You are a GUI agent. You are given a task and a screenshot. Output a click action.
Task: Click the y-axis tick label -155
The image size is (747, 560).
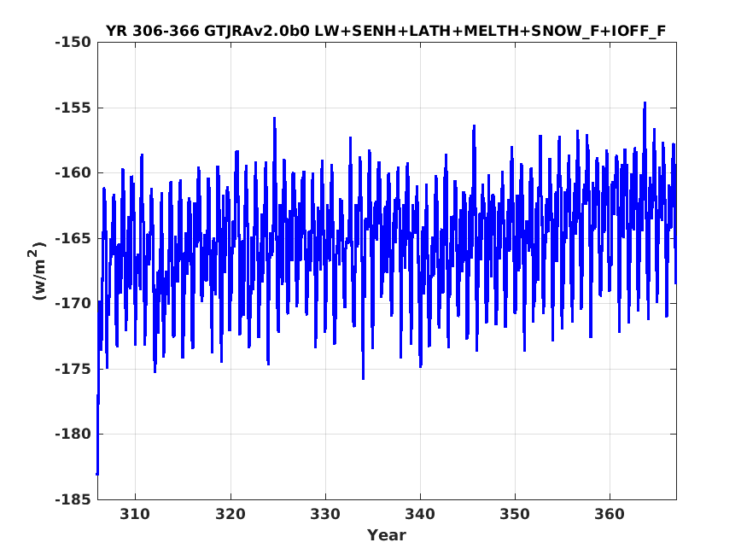(73, 108)
